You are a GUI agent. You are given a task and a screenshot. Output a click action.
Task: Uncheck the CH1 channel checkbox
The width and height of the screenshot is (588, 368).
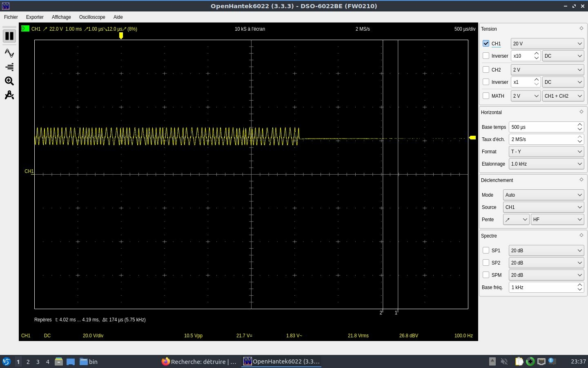click(x=486, y=43)
